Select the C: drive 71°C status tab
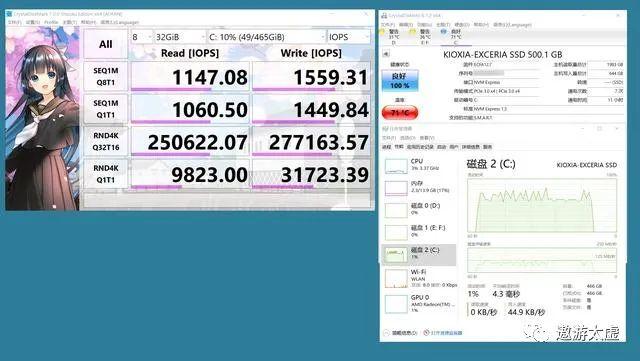This screenshot has height=361, width=640. point(452,37)
